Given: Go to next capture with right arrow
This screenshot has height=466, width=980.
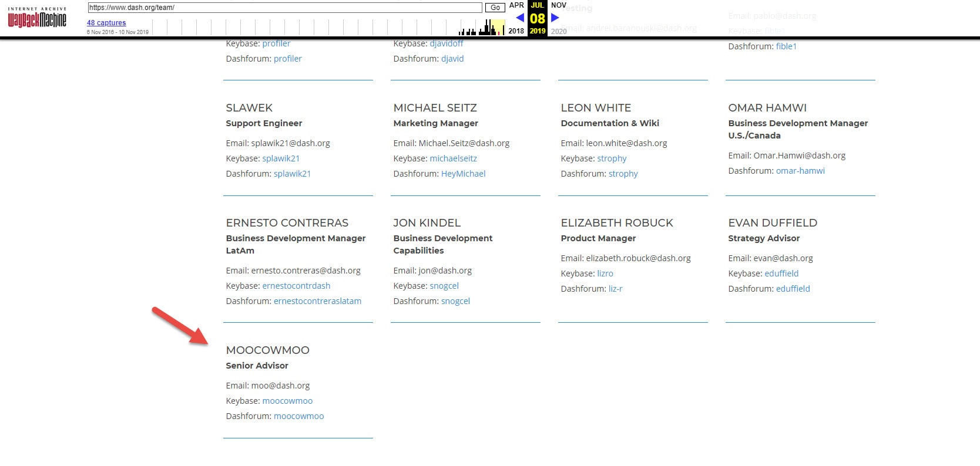Looking at the screenshot, I should [x=555, y=18].
